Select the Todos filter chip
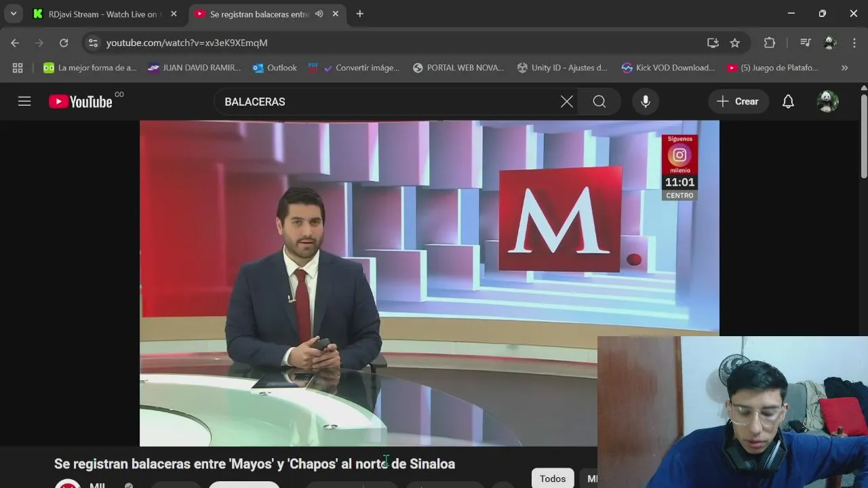This screenshot has height=488, width=868. click(553, 479)
